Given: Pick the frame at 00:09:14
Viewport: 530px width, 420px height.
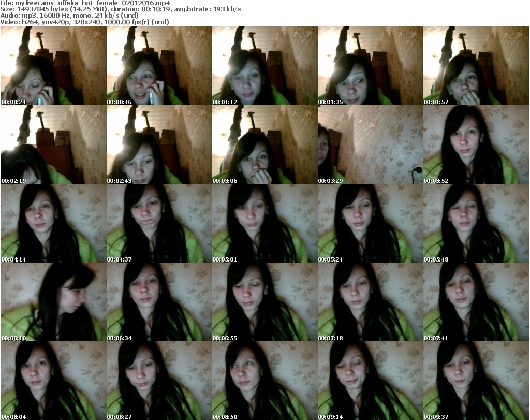Looking at the screenshot, I should [371, 381].
